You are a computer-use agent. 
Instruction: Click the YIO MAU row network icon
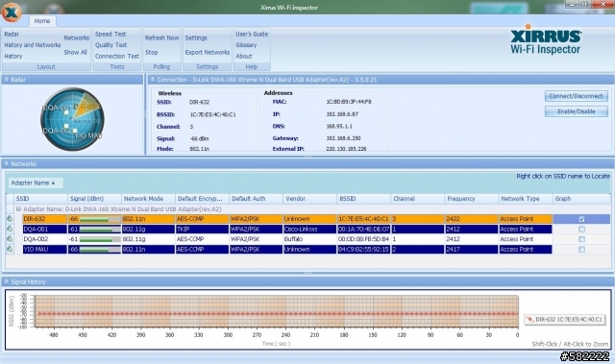click(10, 249)
